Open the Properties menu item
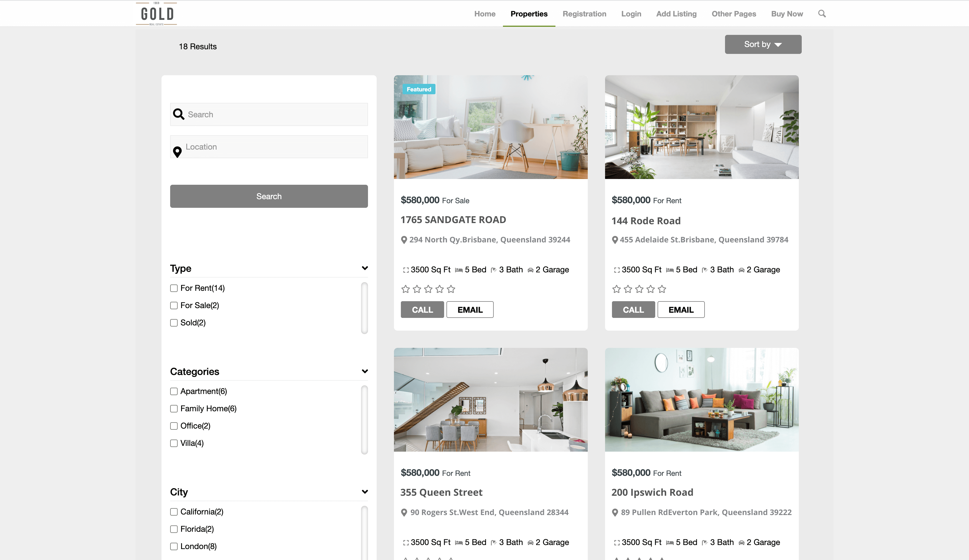Screen dimensions: 969x560 click(x=529, y=14)
